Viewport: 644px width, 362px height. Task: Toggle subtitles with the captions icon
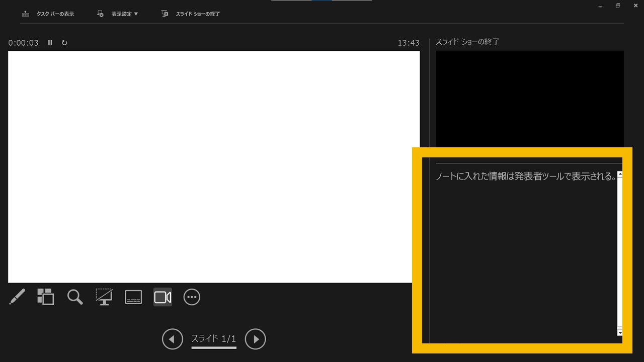133,297
